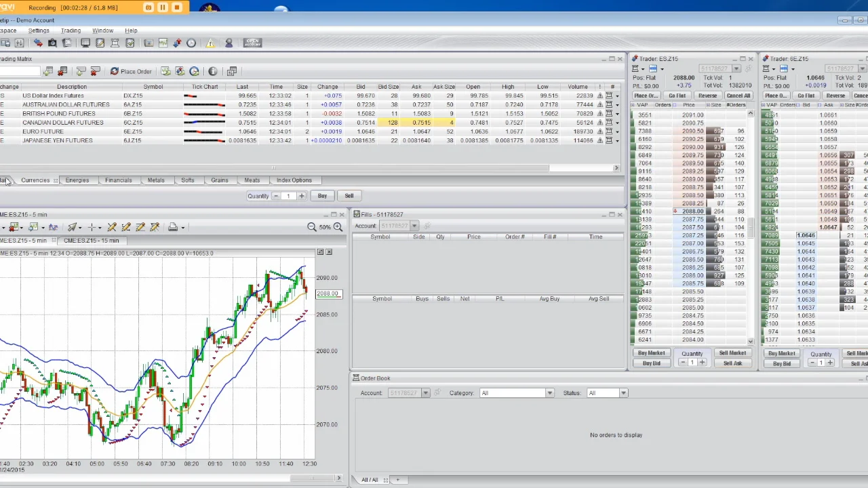Open the user profile icon in toolbar
This screenshot has height=488, width=868.
(x=229, y=43)
